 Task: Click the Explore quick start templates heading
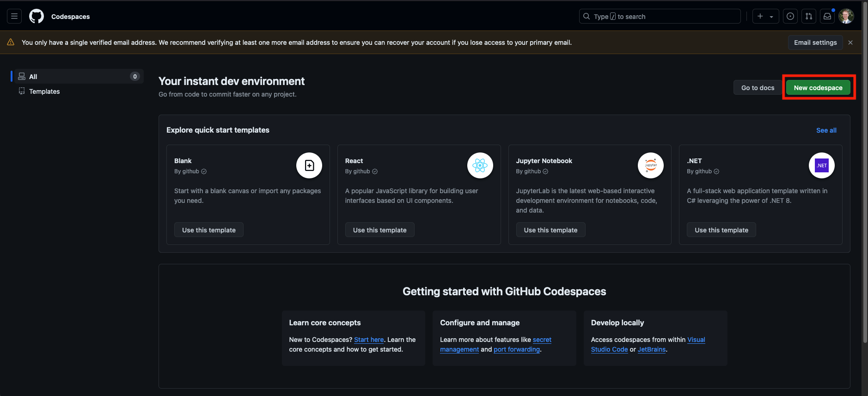(x=218, y=130)
